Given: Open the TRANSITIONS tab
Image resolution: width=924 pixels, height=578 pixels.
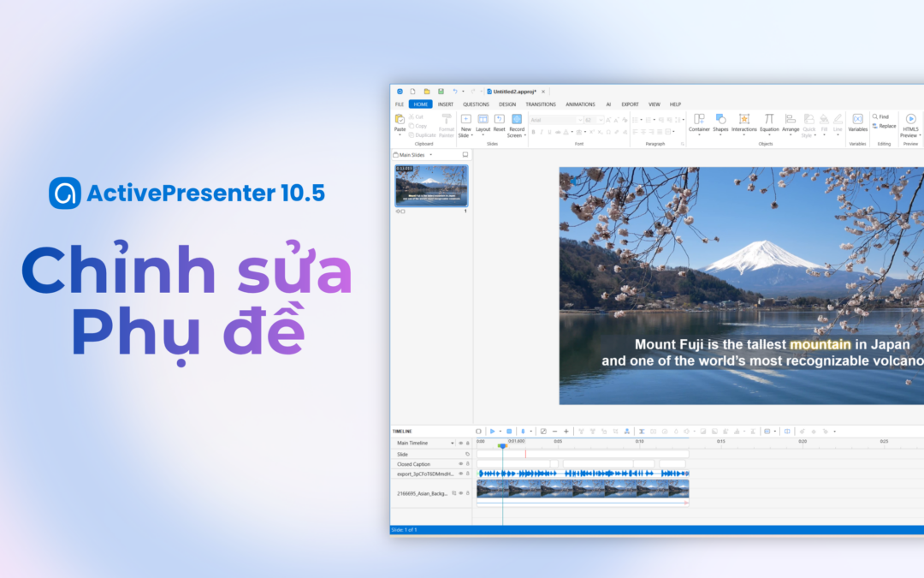Looking at the screenshot, I should (541, 104).
